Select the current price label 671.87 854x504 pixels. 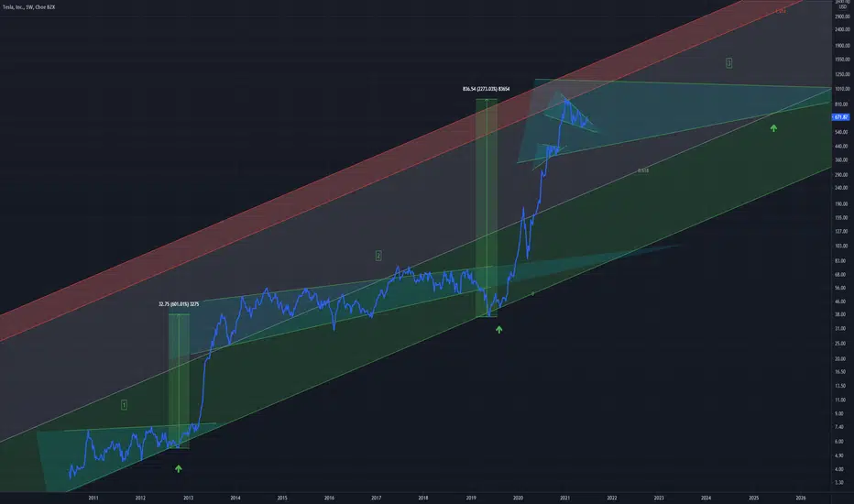tap(841, 117)
